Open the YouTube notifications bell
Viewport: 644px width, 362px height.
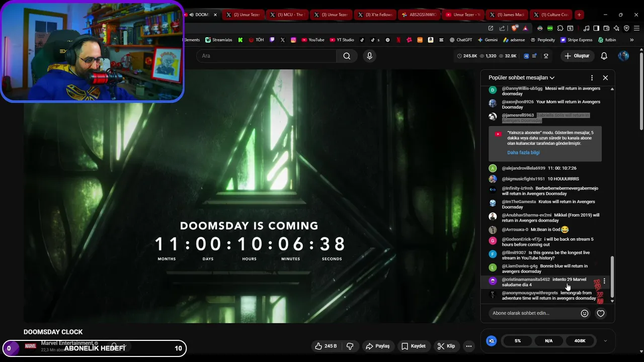tap(604, 56)
